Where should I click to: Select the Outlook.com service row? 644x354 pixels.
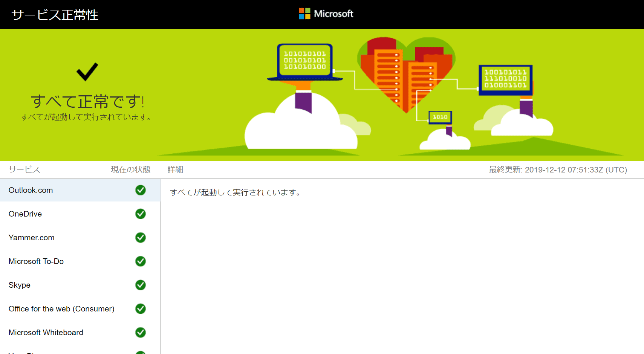click(x=80, y=190)
